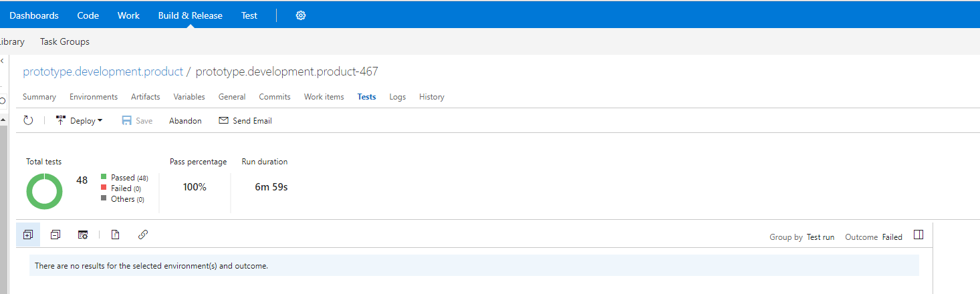
Task: Toggle the details pane icon at far right
Action: (x=918, y=235)
